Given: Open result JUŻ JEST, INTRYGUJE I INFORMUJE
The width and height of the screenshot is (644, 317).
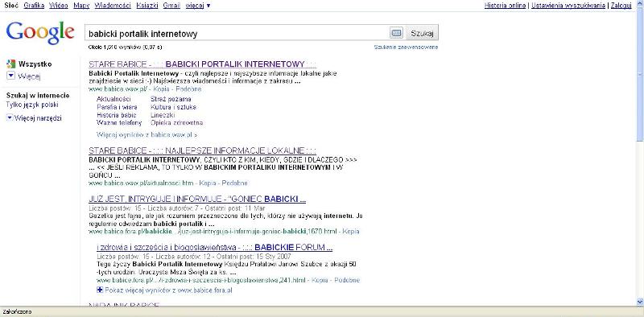Looking at the screenshot, I should point(197,200).
